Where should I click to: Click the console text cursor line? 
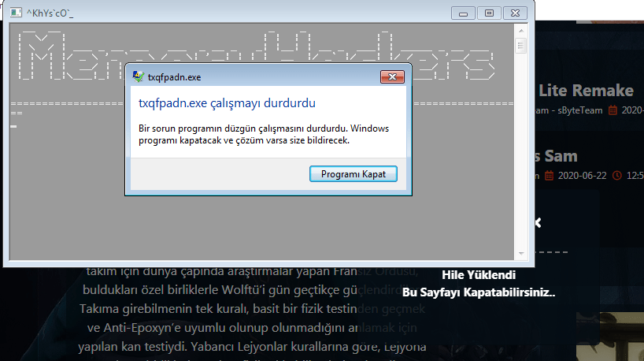[x=13, y=126]
